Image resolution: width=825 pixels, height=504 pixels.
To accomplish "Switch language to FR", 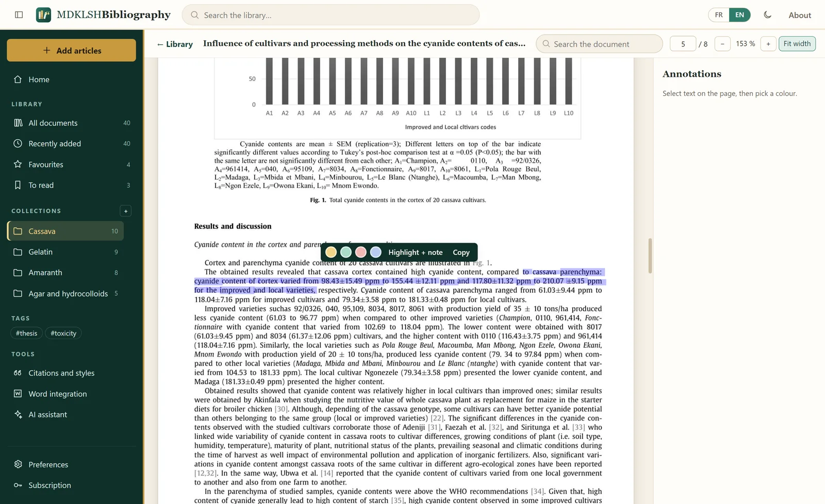I will click(718, 15).
